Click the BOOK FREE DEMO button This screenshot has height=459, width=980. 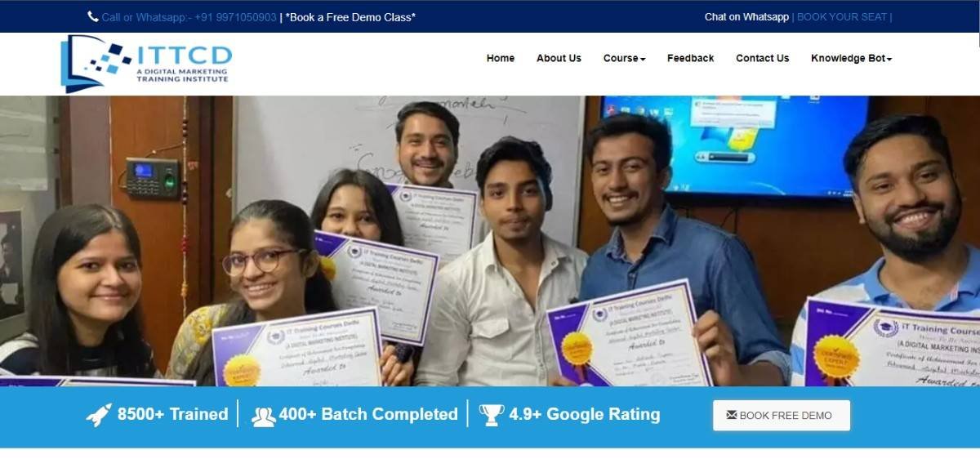(x=782, y=415)
